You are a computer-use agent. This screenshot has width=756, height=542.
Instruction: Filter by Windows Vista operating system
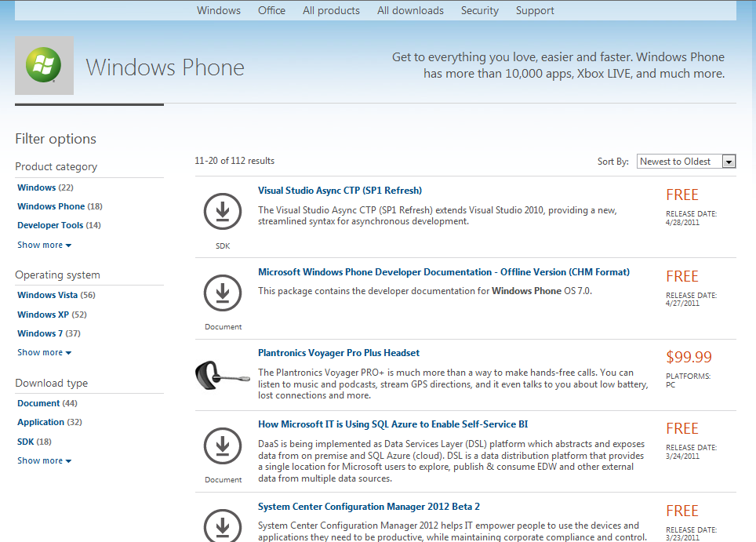tap(47, 295)
